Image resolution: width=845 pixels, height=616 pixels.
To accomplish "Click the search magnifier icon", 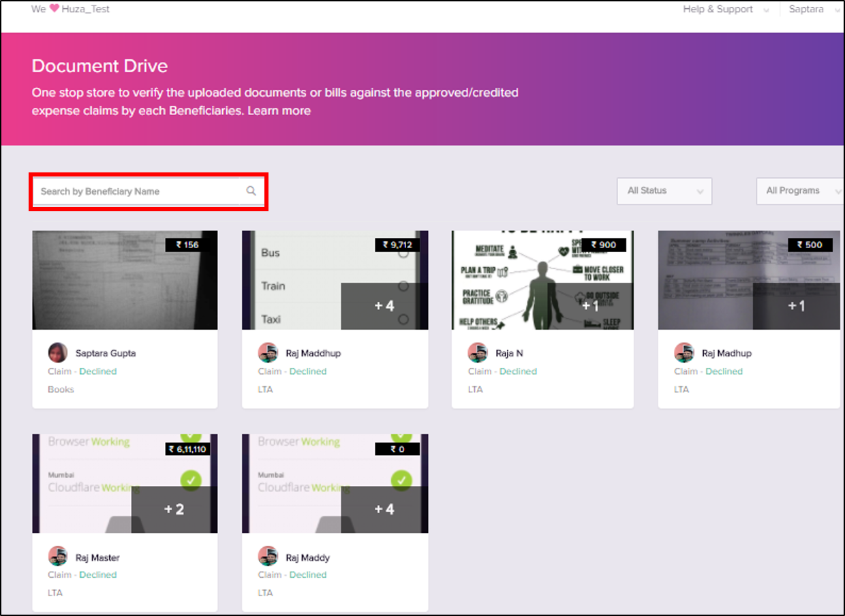I will [x=251, y=191].
